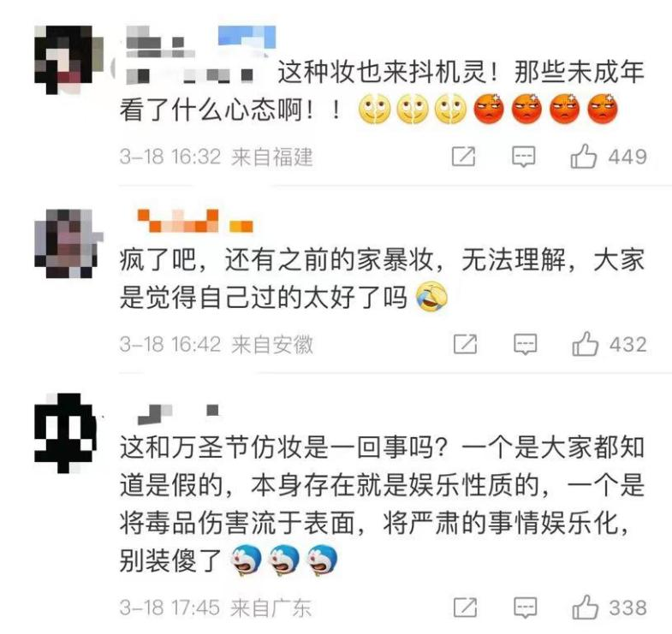This screenshot has width=672, height=634.
Task: Open first commenter's pixelated avatar
Action: 68,60
